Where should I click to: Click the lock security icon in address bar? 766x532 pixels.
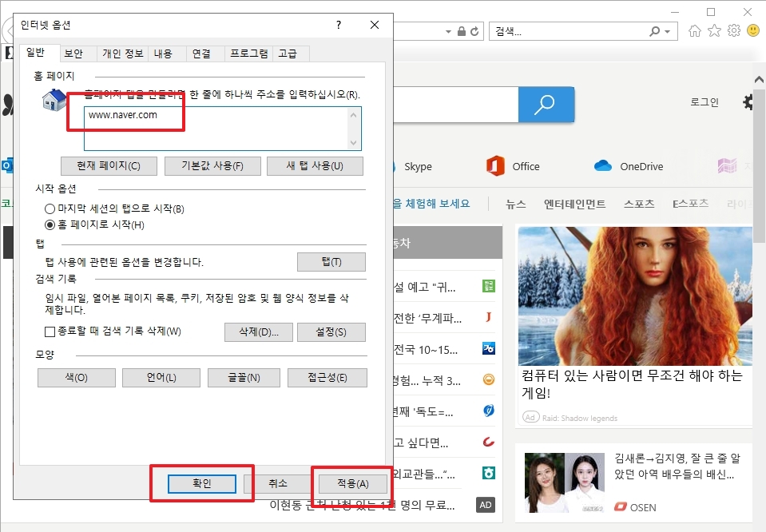(x=461, y=31)
